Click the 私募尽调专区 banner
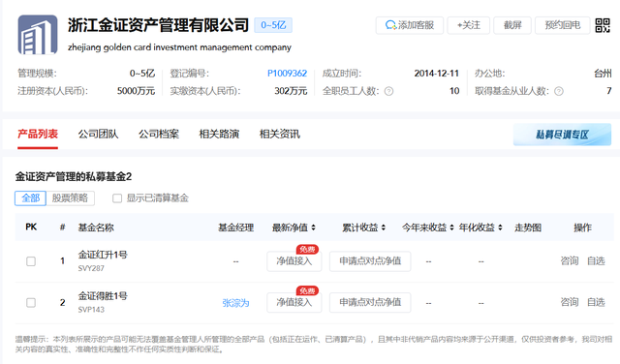 pyautogui.click(x=562, y=135)
